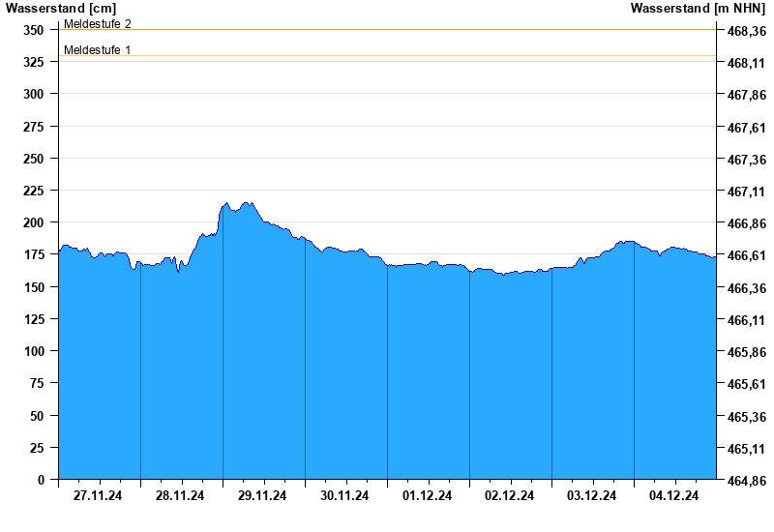Click the 175 tick label on the cm axis

[34, 254]
